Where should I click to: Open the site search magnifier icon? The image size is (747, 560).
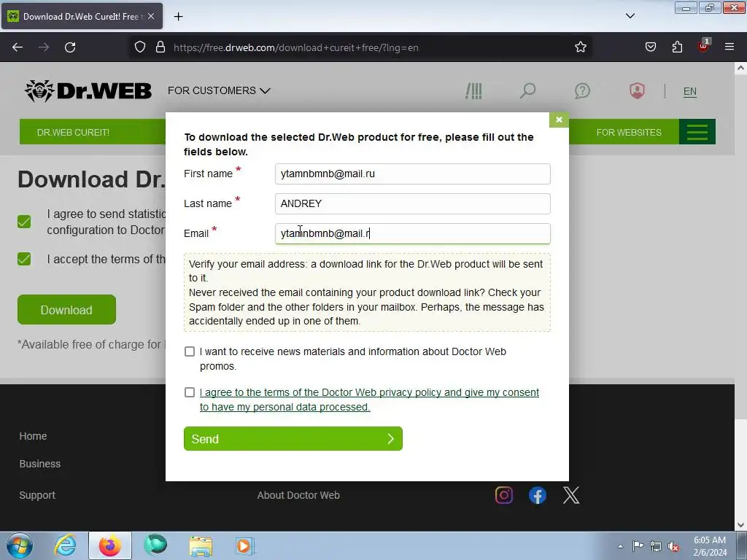coord(528,90)
